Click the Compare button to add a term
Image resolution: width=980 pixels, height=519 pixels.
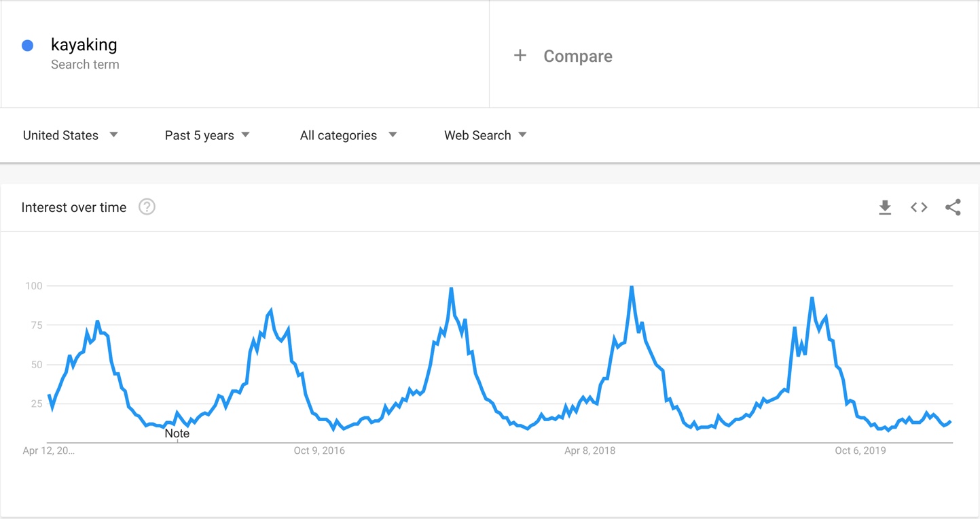pyautogui.click(x=578, y=56)
